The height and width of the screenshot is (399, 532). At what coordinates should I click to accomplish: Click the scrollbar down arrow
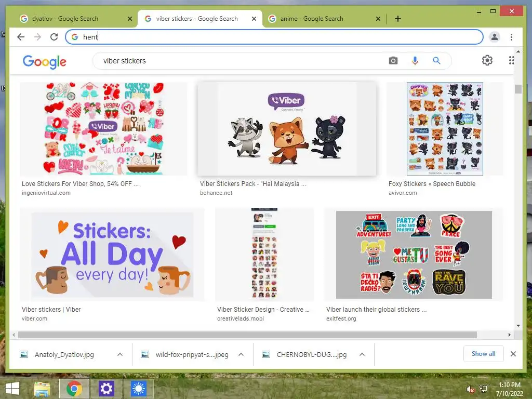[x=518, y=325]
